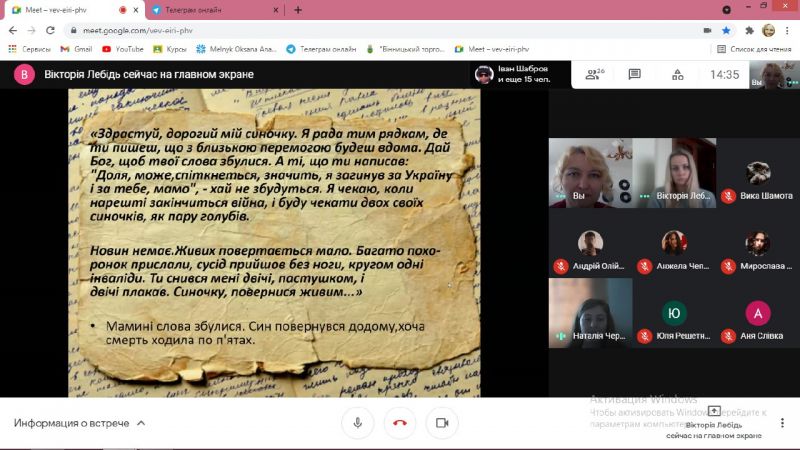The height and width of the screenshot is (450, 800).
Task: Open a new browser tab
Action: [298, 10]
